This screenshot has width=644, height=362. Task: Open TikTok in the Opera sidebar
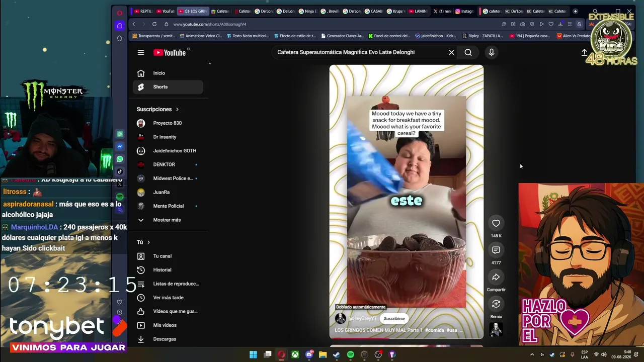pyautogui.click(x=120, y=171)
